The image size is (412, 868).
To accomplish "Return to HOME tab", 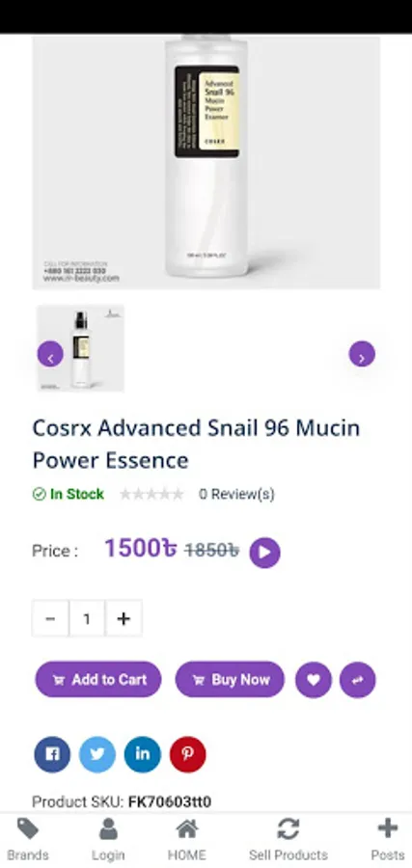I will tap(187, 840).
